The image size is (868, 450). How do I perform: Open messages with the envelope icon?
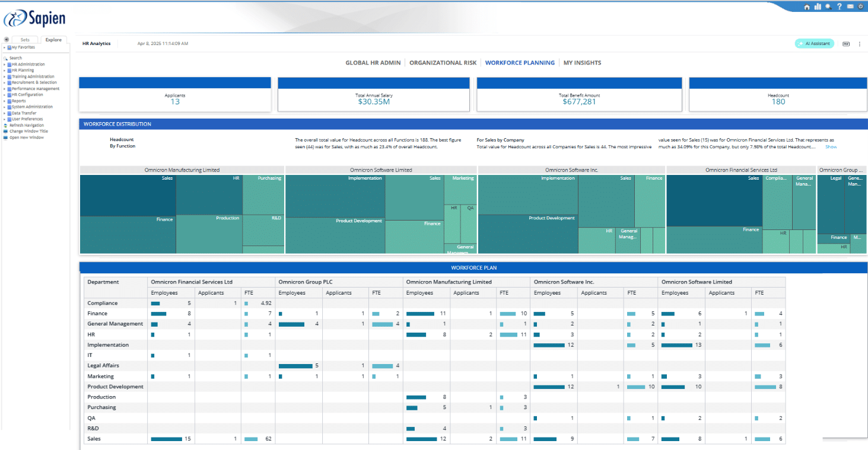850,7
